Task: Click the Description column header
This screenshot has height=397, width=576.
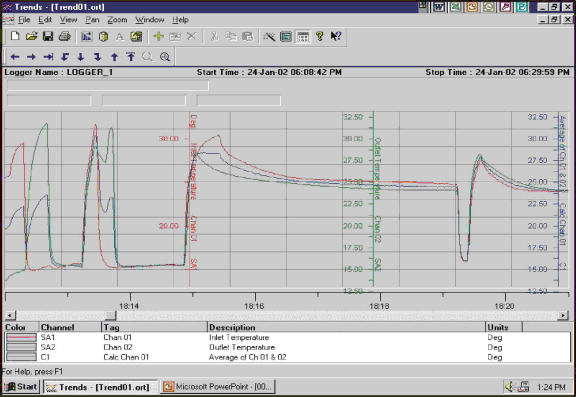Action: pyautogui.click(x=346, y=327)
